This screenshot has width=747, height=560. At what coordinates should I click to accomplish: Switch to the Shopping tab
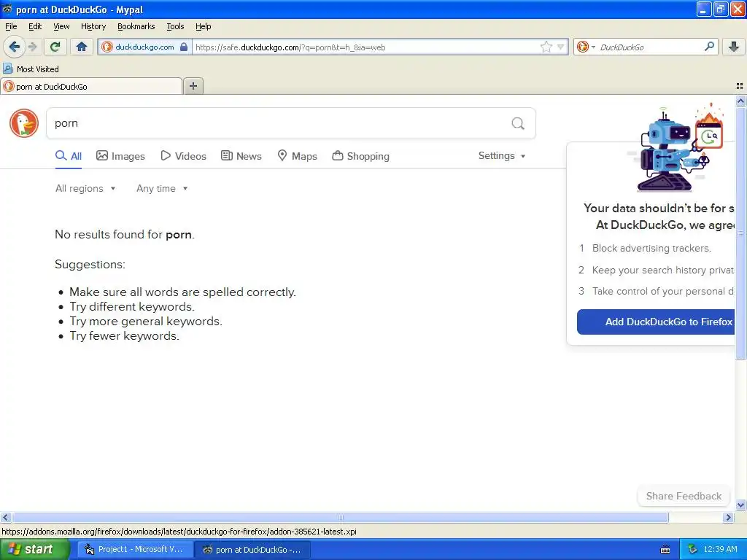coord(360,156)
